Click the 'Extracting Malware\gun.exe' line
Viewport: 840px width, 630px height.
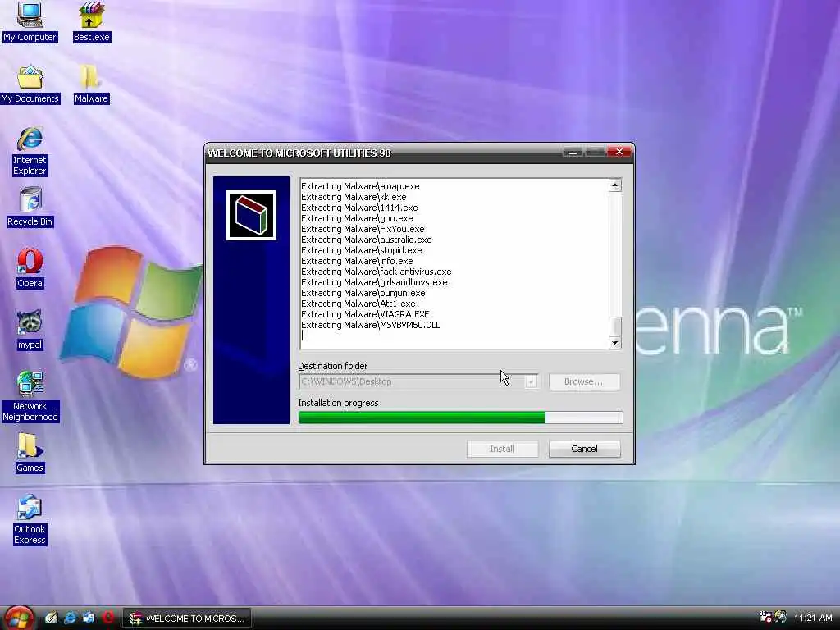pos(357,218)
